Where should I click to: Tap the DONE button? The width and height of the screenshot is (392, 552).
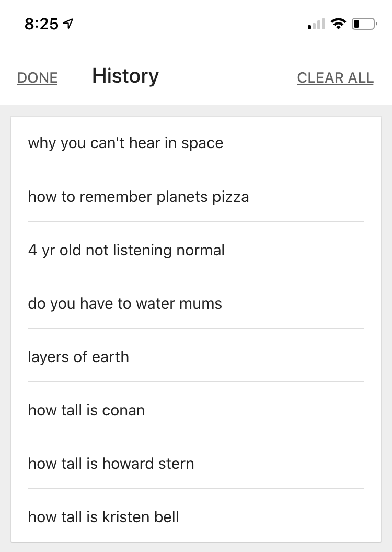(37, 78)
